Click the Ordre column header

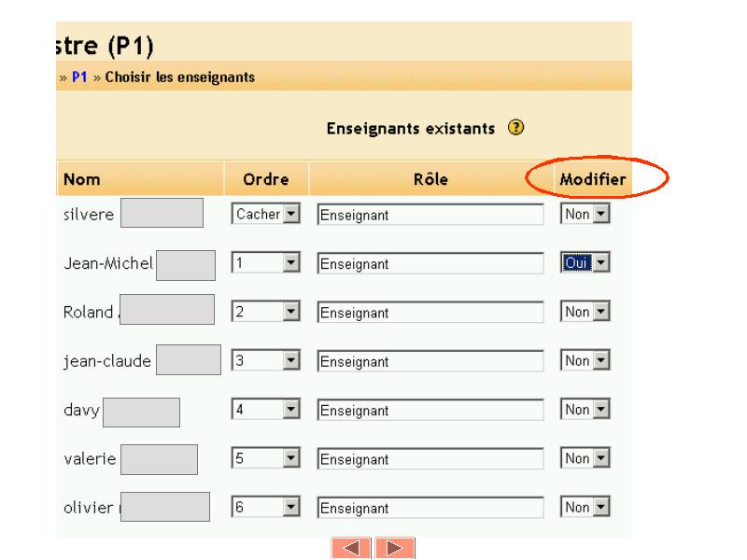265,177
